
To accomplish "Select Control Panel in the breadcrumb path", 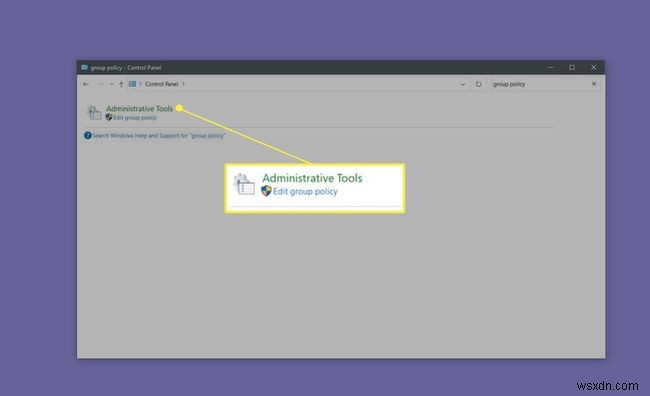I will point(162,84).
